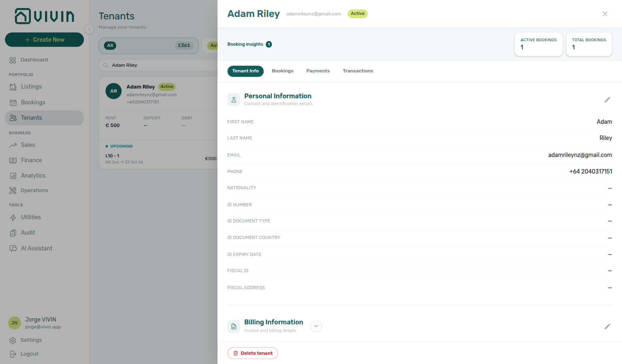Click the AR avatar on the tenant card
This screenshot has width=622, height=364.
[113, 91]
